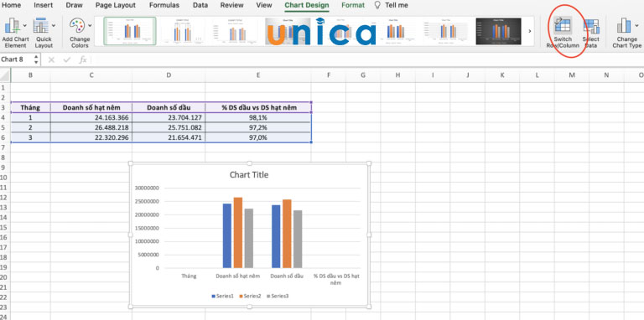Select column M header
This screenshot has width=644, height=320.
coord(572,75)
